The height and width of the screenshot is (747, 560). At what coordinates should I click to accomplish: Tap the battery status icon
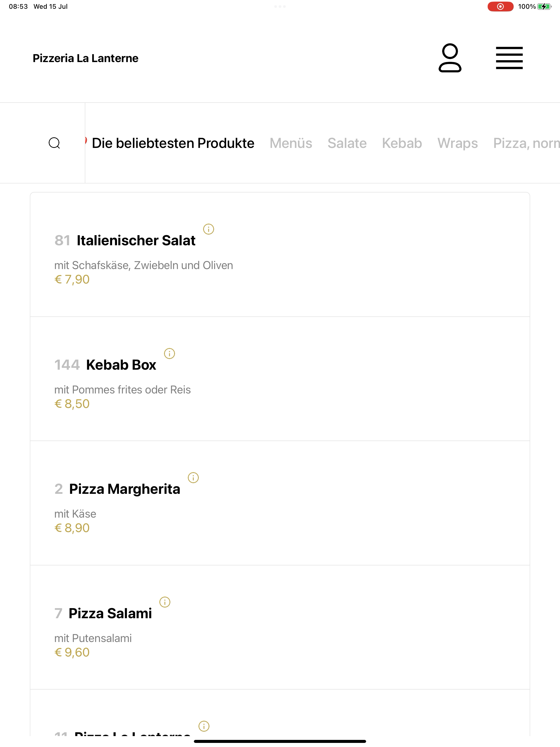(544, 6)
